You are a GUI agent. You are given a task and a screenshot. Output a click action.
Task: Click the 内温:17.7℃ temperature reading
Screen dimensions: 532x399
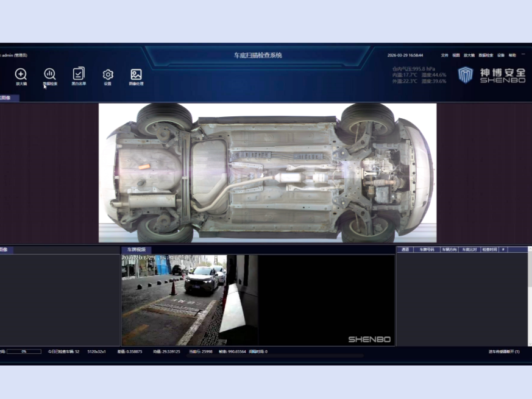click(x=405, y=75)
